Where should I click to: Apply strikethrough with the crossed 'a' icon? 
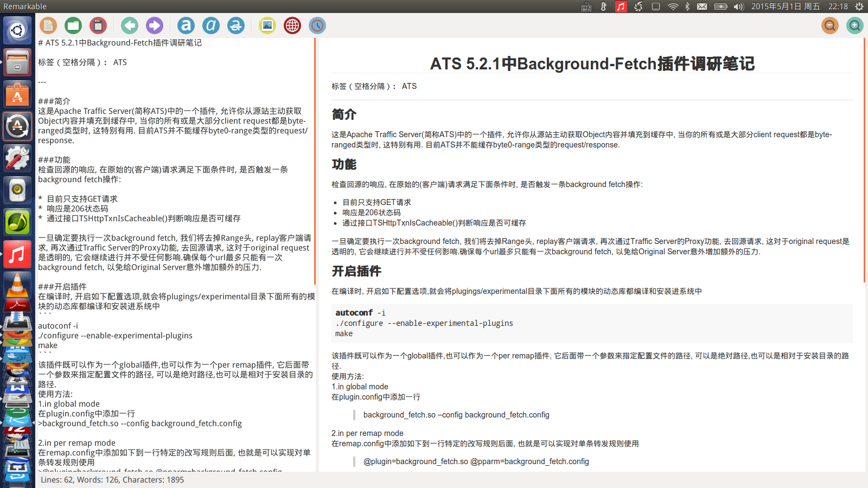236,25
